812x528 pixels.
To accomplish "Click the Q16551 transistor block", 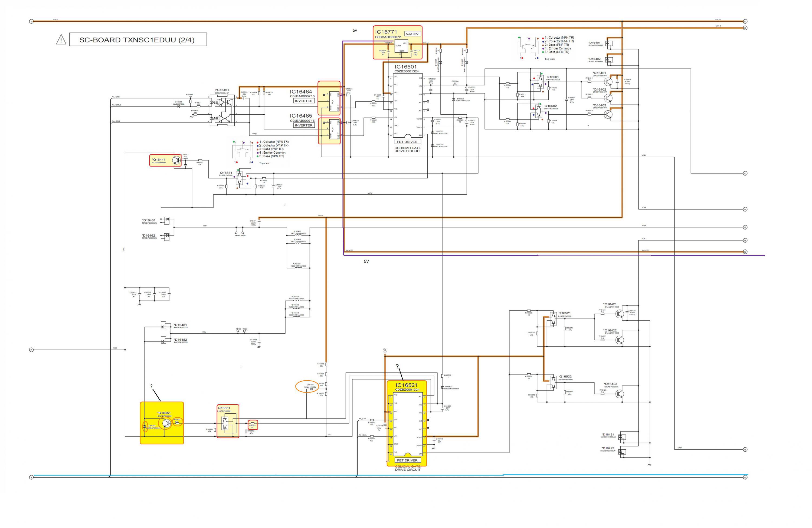I will click(x=228, y=424).
